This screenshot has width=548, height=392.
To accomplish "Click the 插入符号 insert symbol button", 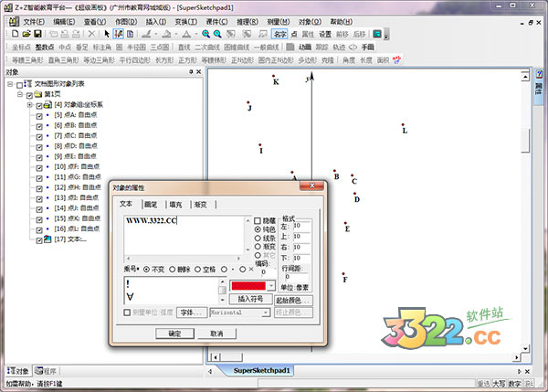I will [250, 299].
